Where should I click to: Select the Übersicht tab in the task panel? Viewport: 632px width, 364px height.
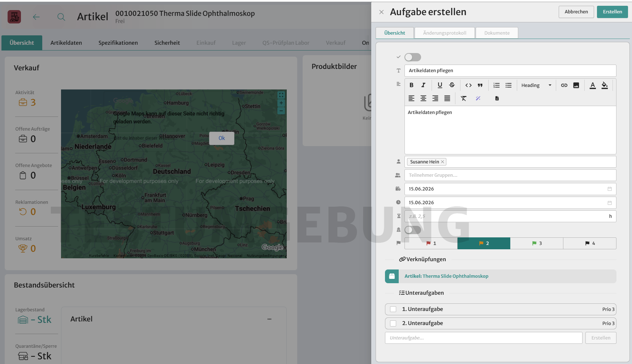[395, 33]
